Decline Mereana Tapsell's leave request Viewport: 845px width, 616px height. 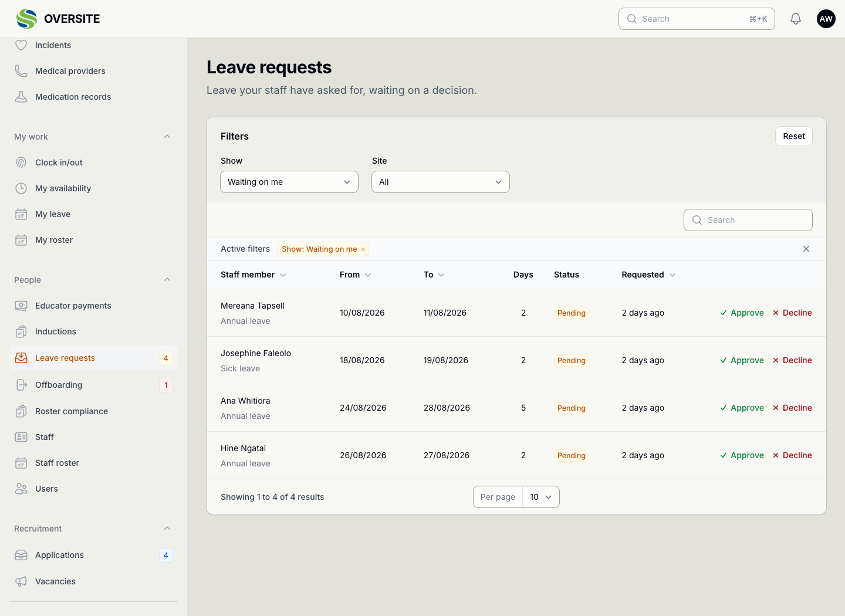click(x=792, y=313)
